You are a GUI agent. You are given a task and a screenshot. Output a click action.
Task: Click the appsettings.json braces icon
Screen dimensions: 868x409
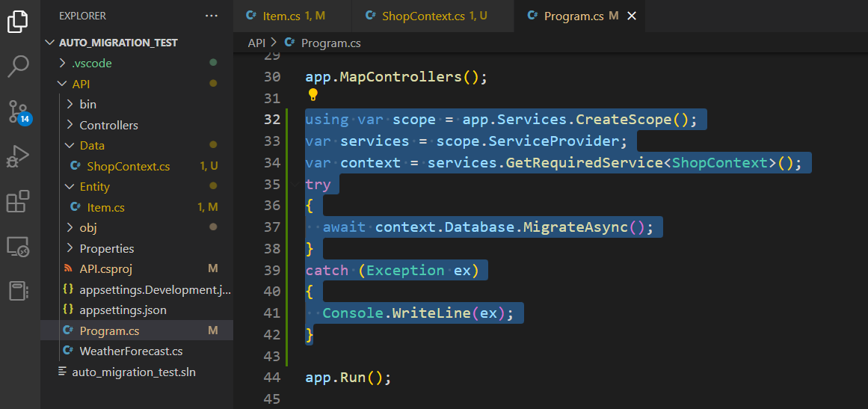click(x=68, y=310)
